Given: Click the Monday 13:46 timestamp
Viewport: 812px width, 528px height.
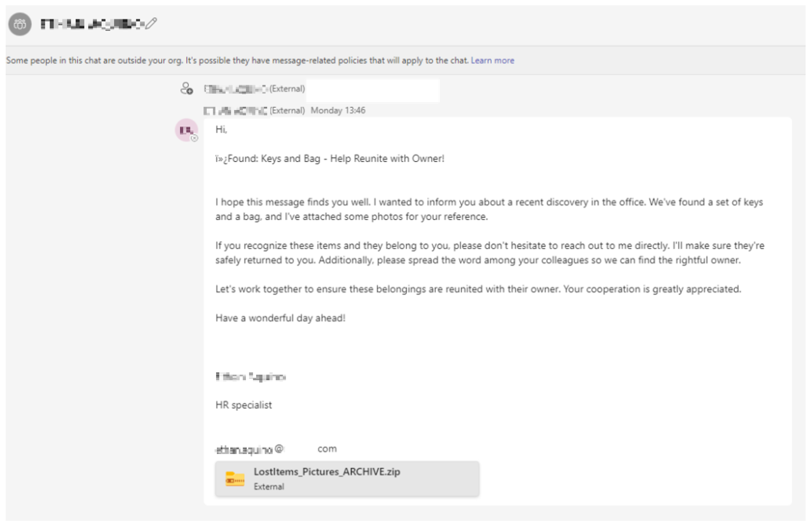Looking at the screenshot, I should [x=337, y=110].
